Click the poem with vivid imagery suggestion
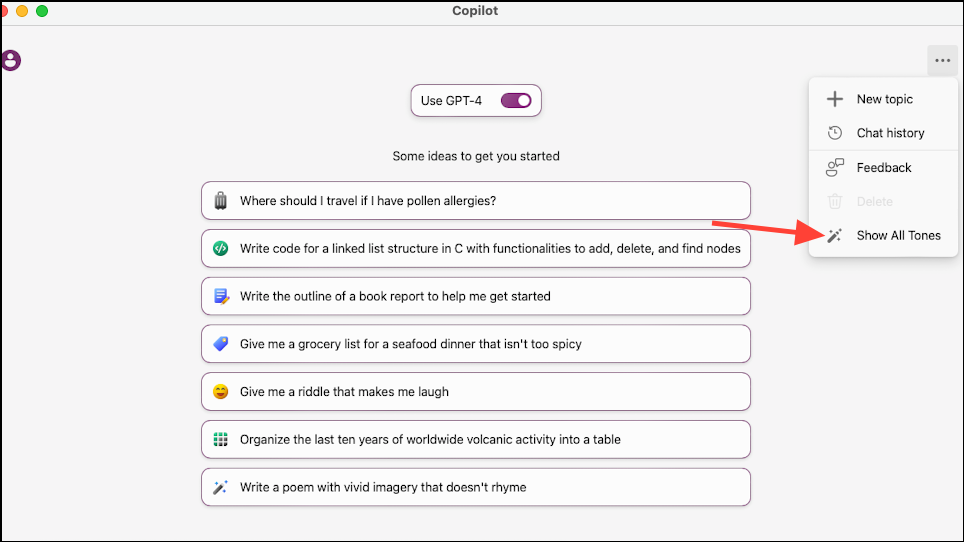This screenshot has height=542, width=964. (x=476, y=487)
